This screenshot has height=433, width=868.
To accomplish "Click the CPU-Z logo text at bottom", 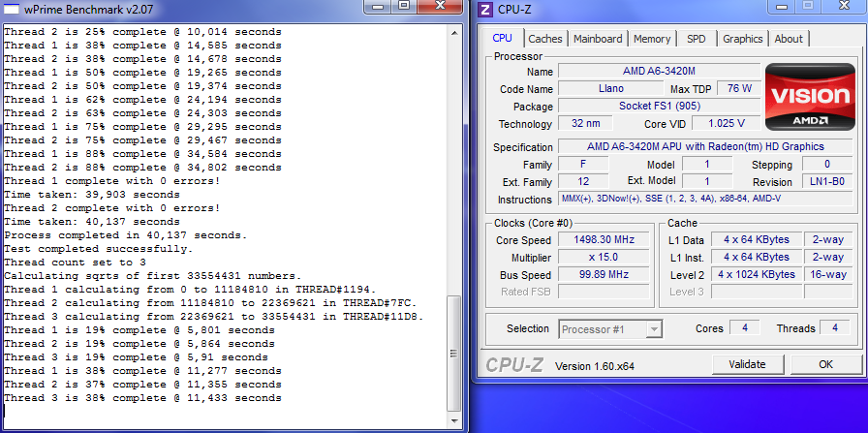I will pyautogui.click(x=514, y=365).
